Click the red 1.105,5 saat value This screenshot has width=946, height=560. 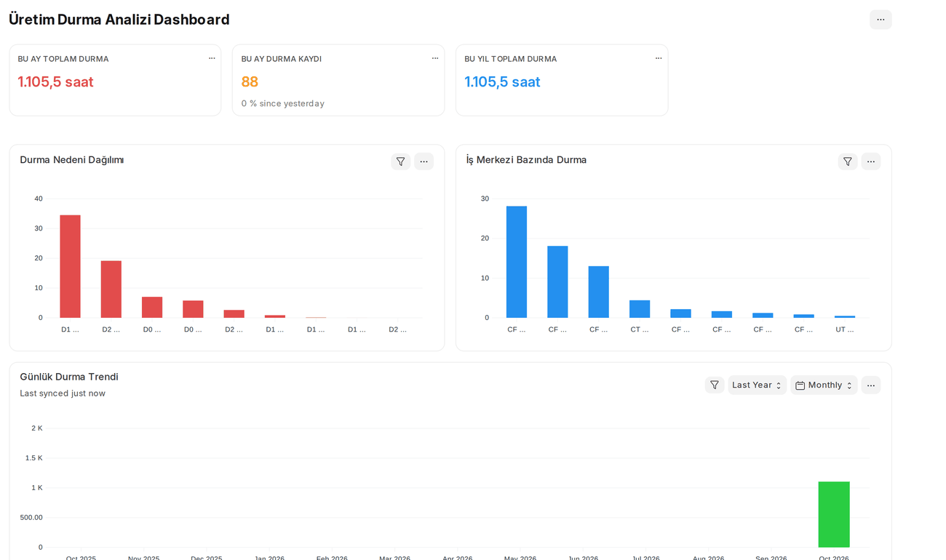(x=56, y=82)
